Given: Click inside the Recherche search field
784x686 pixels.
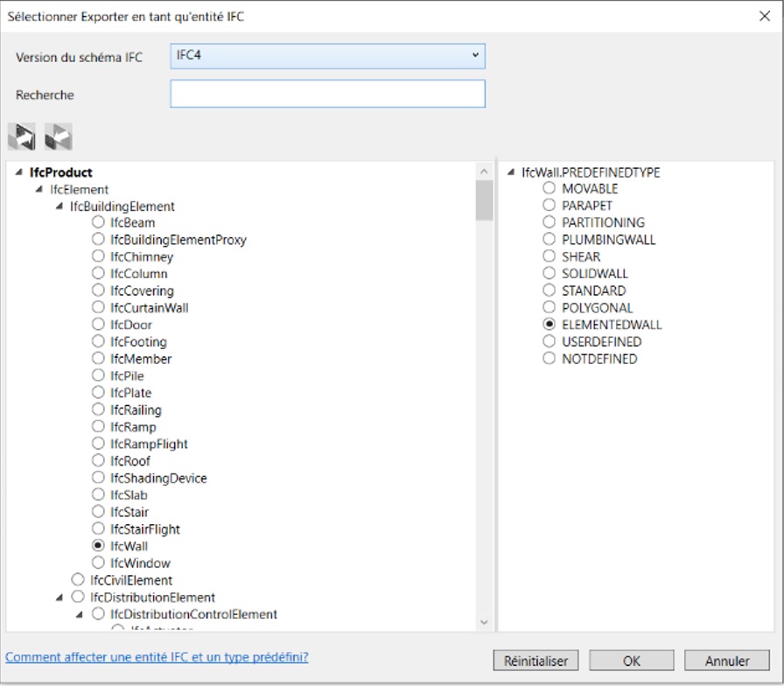Looking at the screenshot, I should click(x=327, y=94).
